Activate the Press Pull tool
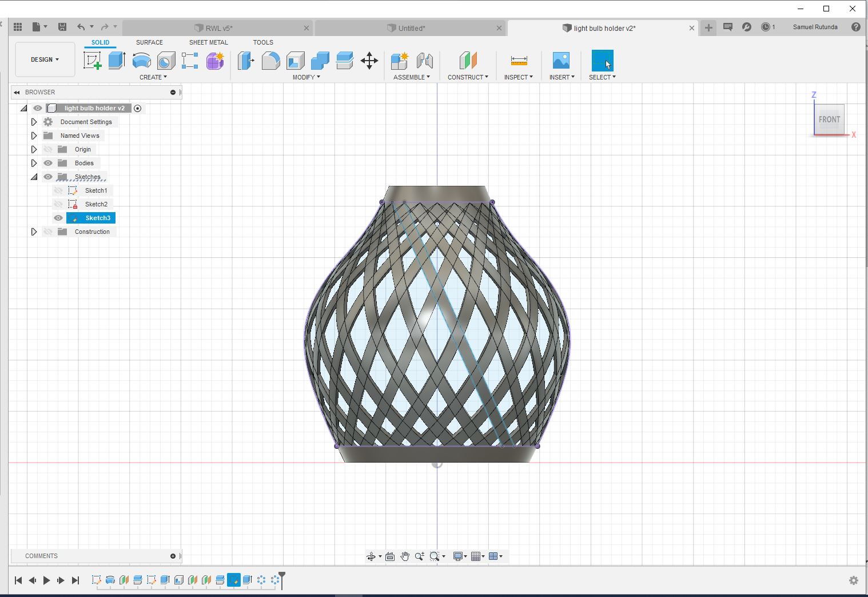The width and height of the screenshot is (868, 597). (x=246, y=61)
